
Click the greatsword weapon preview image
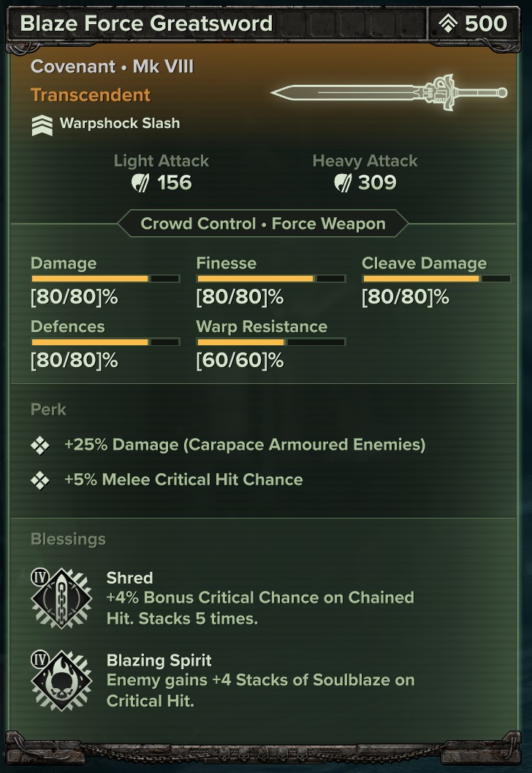389,93
